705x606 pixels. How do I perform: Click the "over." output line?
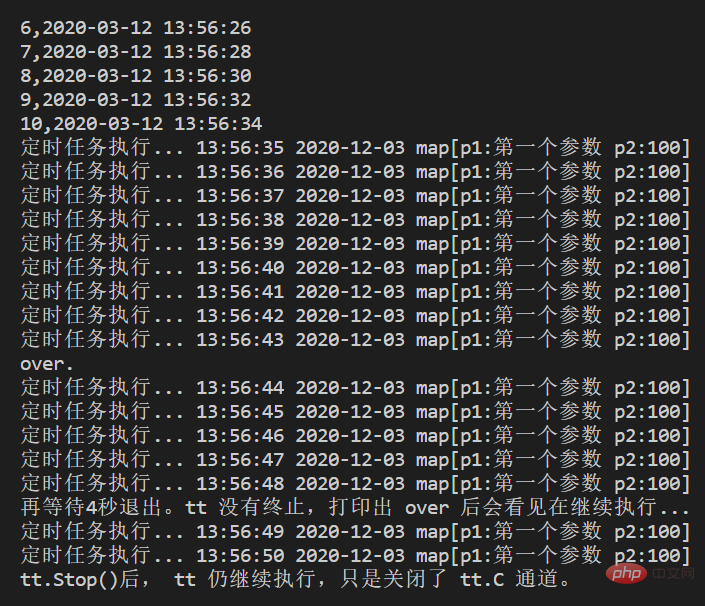[47, 364]
